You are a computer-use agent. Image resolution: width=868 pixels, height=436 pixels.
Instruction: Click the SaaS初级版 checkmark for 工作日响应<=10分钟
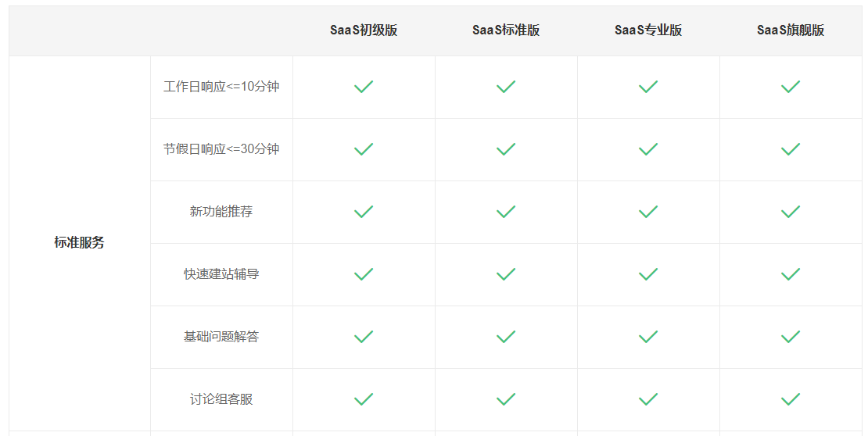point(364,87)
